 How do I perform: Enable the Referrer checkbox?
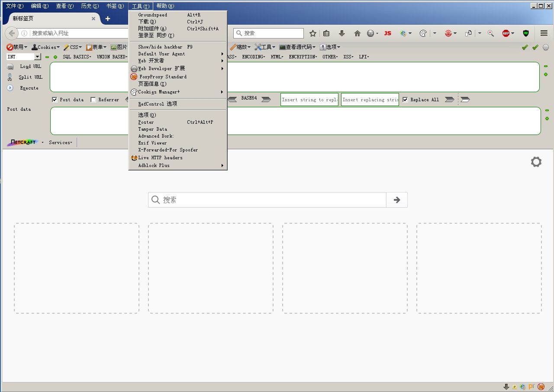[93, 100]
